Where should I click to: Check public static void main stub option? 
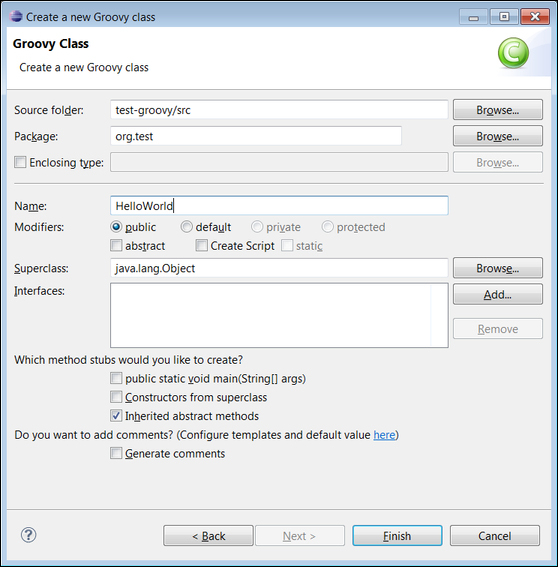point(116,378)
